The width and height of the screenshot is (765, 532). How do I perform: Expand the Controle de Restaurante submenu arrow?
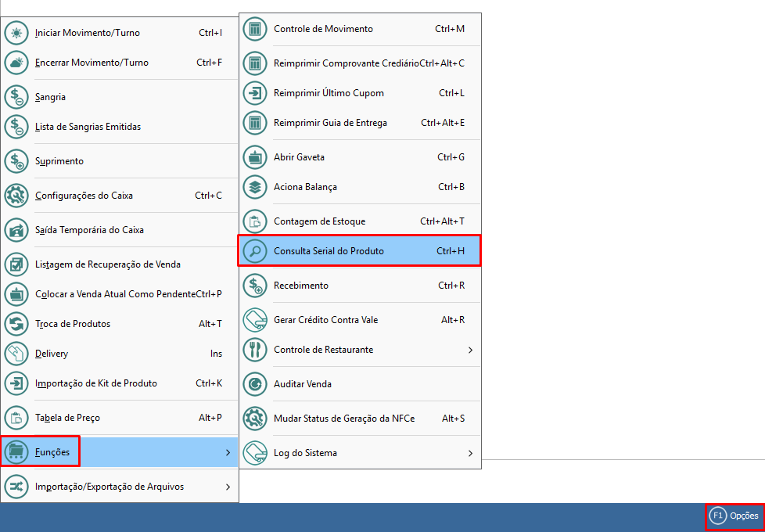(470, 350)
